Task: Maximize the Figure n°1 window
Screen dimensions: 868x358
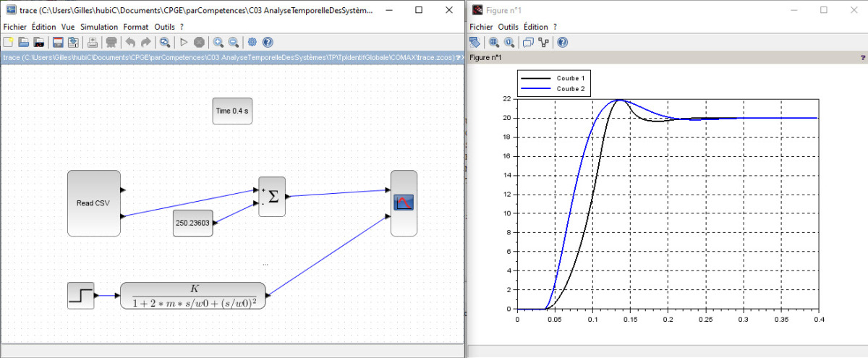Action: pyautogui.click(x=823, y=10)
